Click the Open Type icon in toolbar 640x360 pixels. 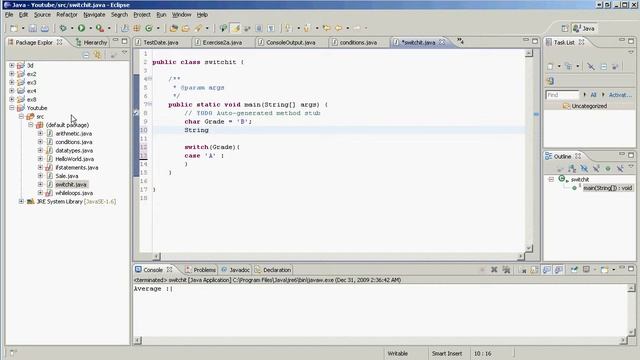click(173, 28)
